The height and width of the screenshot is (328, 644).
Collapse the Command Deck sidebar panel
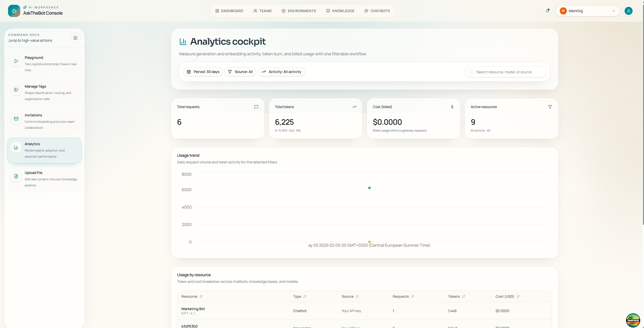(x=75, y=38)
